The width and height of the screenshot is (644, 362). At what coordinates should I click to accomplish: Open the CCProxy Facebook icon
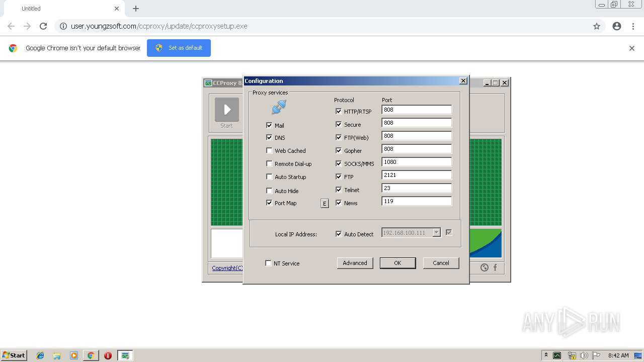tap(495, 267)
